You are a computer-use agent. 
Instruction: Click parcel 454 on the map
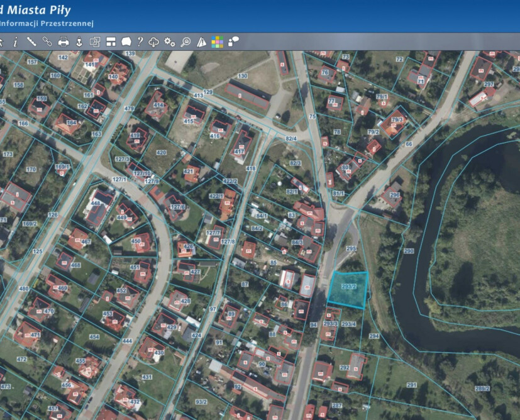pyautogui.click(x=94, y=337)
